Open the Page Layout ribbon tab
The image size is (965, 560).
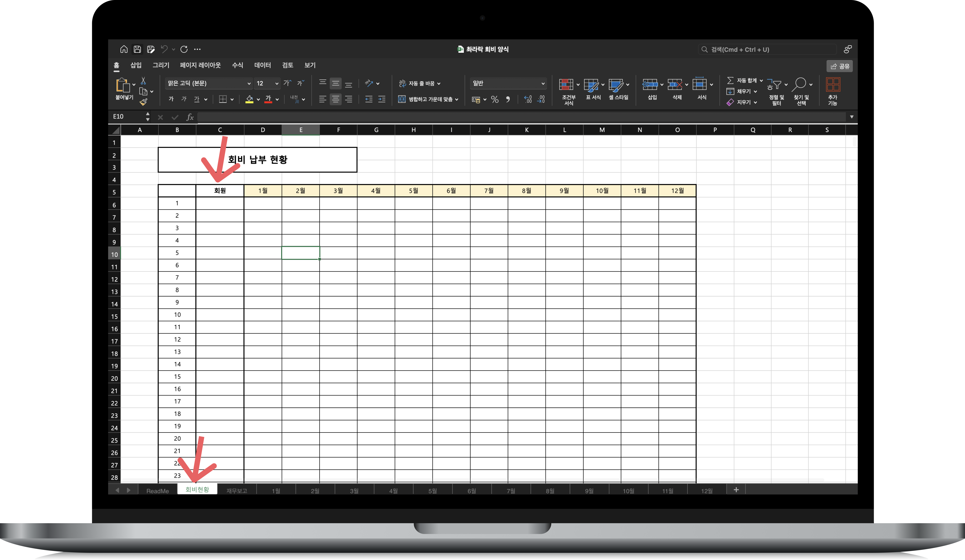[x=200, y=65]
